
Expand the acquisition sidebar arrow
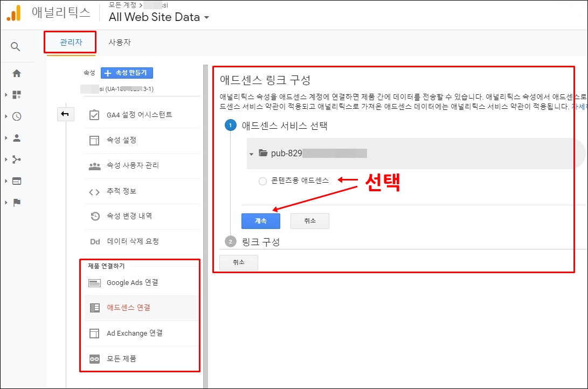(6, 159)
